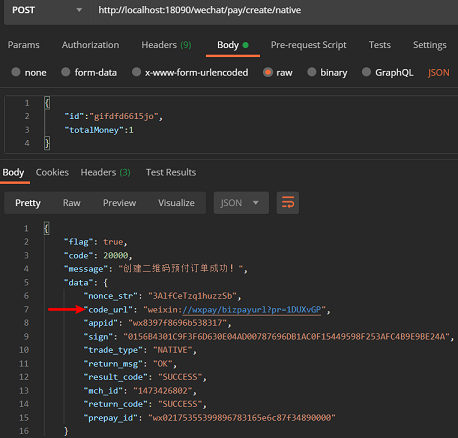
Task: Select the form-data radio button
Action: [66, 72]
